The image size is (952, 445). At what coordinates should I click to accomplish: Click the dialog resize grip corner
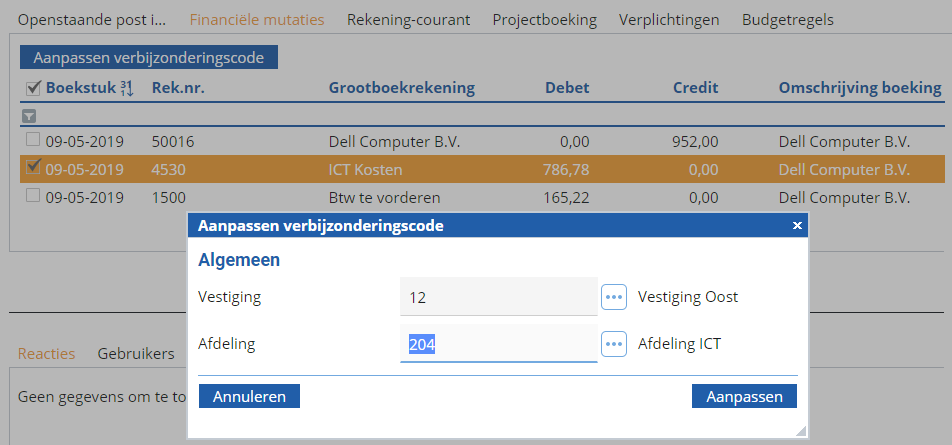800,430
